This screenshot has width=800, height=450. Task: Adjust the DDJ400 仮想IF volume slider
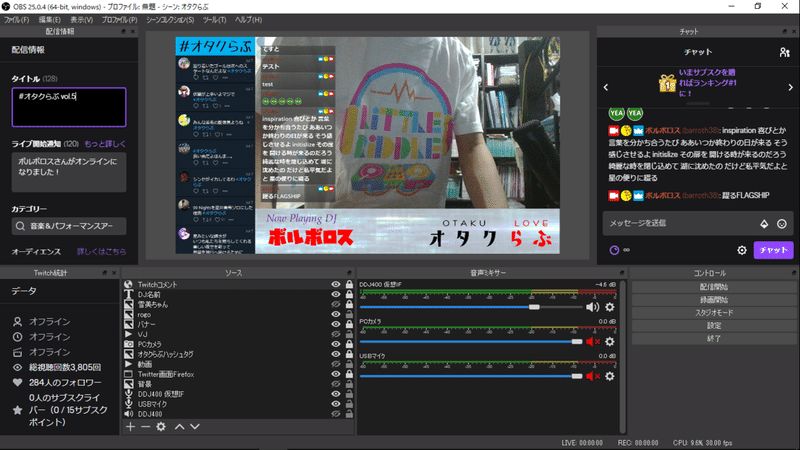click(534, 307)
